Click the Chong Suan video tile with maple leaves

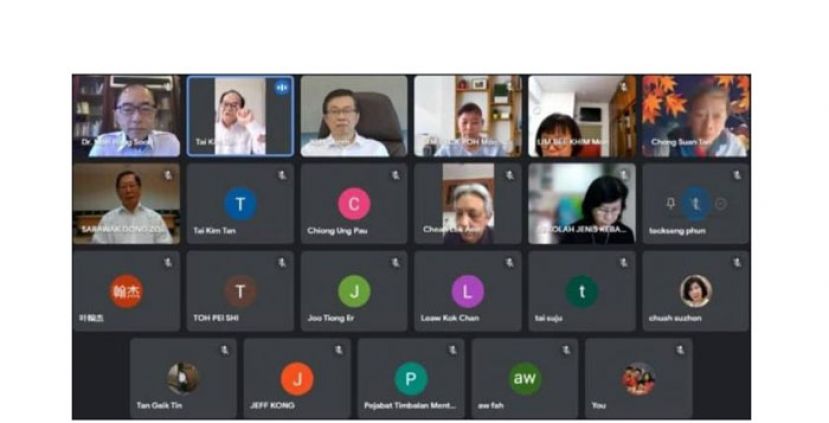coord(696,116)
